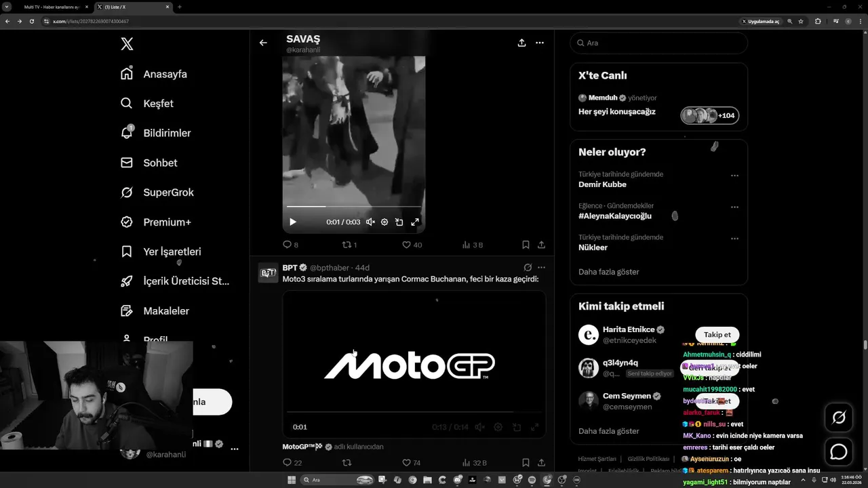This screenshot has width=868, height=488.
Task: Show more follow suggestions
Action: 609,431
